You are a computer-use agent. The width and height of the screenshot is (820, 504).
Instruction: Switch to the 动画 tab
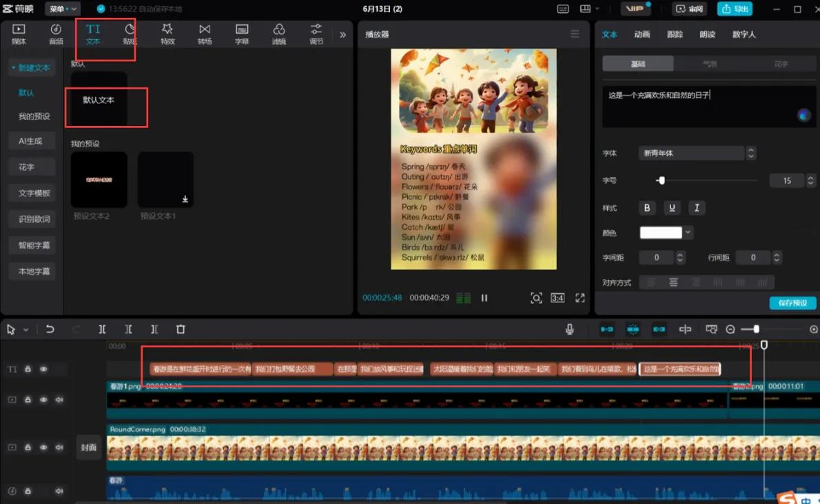pos(642,34)
